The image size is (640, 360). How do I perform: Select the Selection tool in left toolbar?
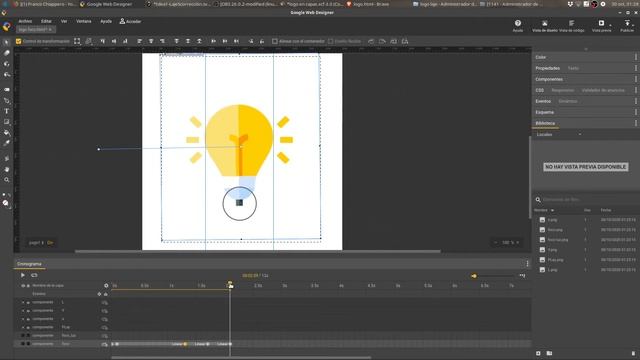pos(6,42)
